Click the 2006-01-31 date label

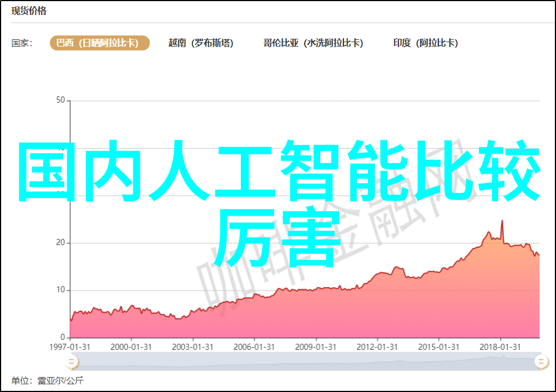pyautogui.click(x=255, y=347)
